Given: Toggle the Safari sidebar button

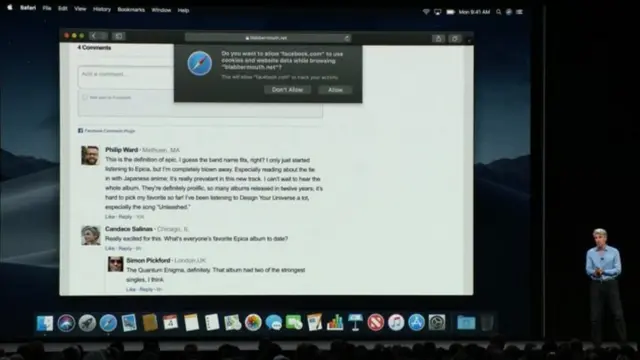Looking at the screenshot, I should [x=119, y=36].
